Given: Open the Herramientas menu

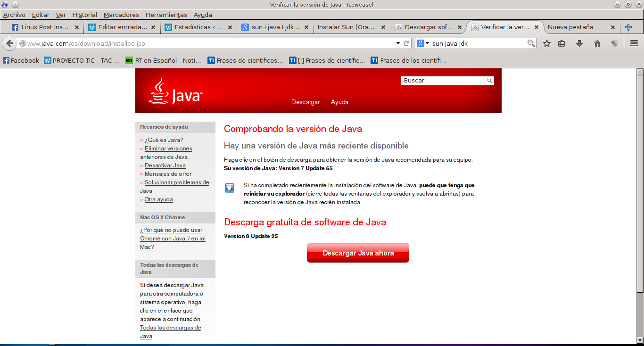Looking at the screenshot, I should (x=166, y=15).
